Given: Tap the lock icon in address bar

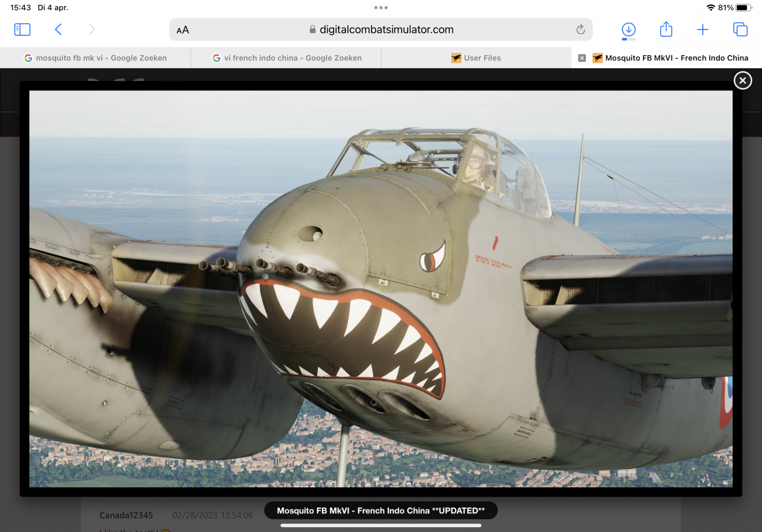Looking at the screenshot, I should (x=312, y=30).
